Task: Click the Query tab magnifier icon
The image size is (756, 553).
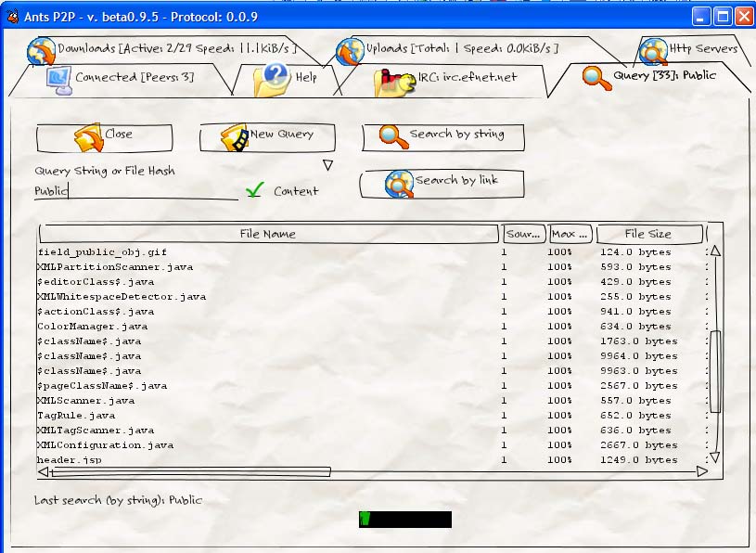Action: [x=596, y=77]
